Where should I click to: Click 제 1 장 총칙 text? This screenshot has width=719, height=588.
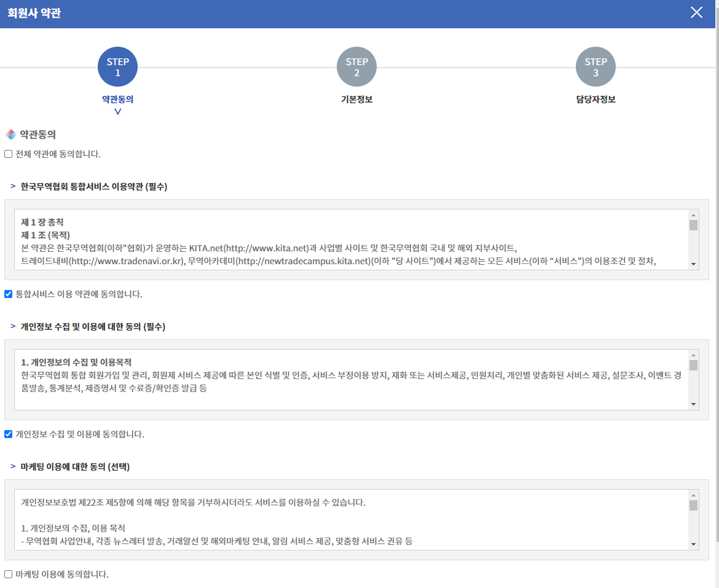pyautogui.click(x=42, y=222)
